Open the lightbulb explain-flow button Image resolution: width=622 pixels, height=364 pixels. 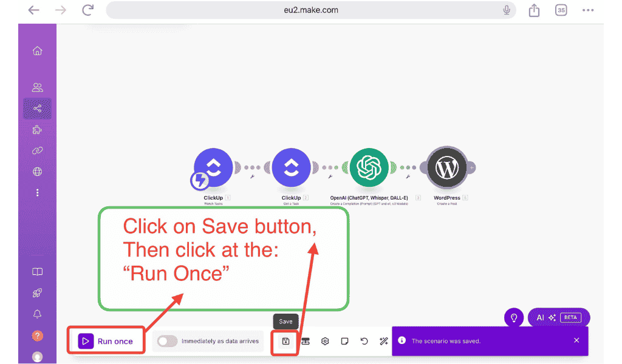coord(514,318)
